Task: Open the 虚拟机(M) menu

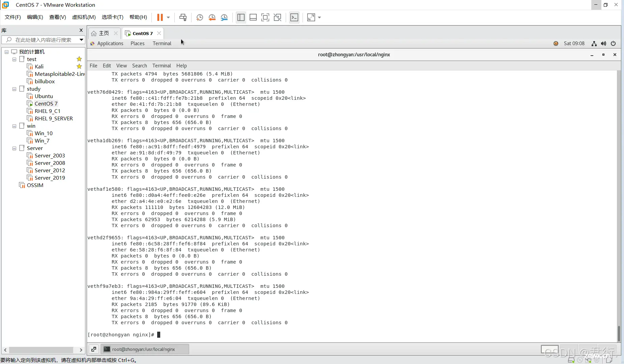Action: click(84, 17)
